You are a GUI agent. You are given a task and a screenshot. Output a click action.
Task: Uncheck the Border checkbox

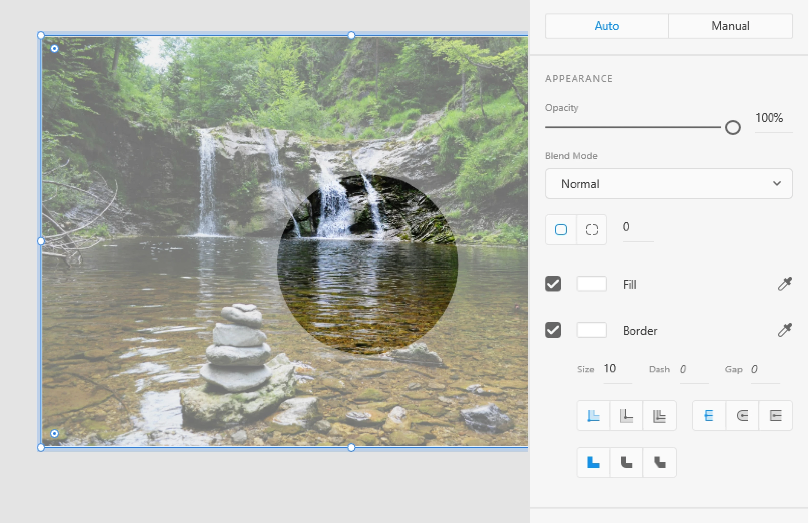point(553,330)
